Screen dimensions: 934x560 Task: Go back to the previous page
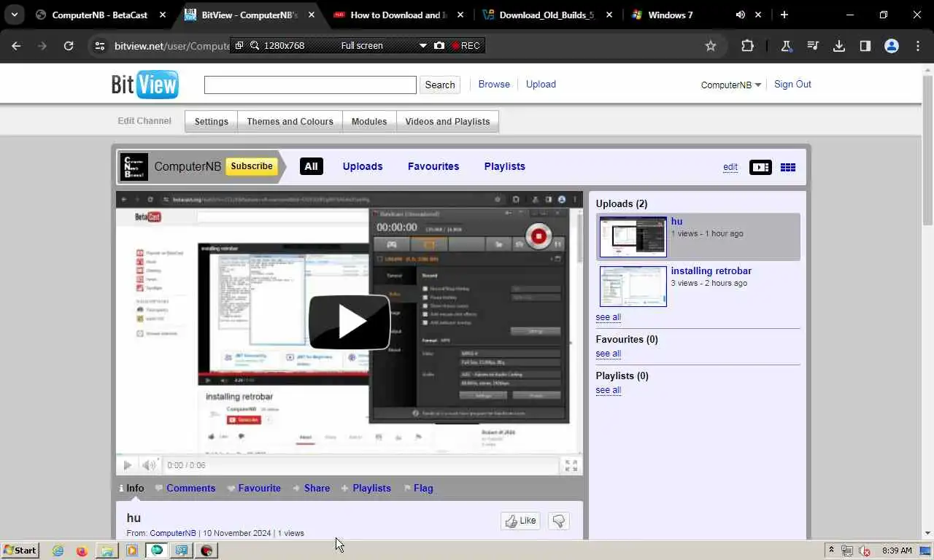pos(16,46)
